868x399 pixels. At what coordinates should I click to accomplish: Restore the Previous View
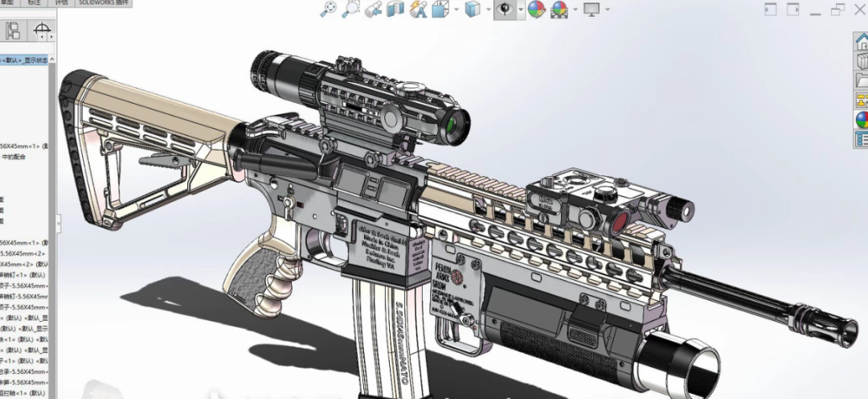pyautogui.click(x=373, y=9)
